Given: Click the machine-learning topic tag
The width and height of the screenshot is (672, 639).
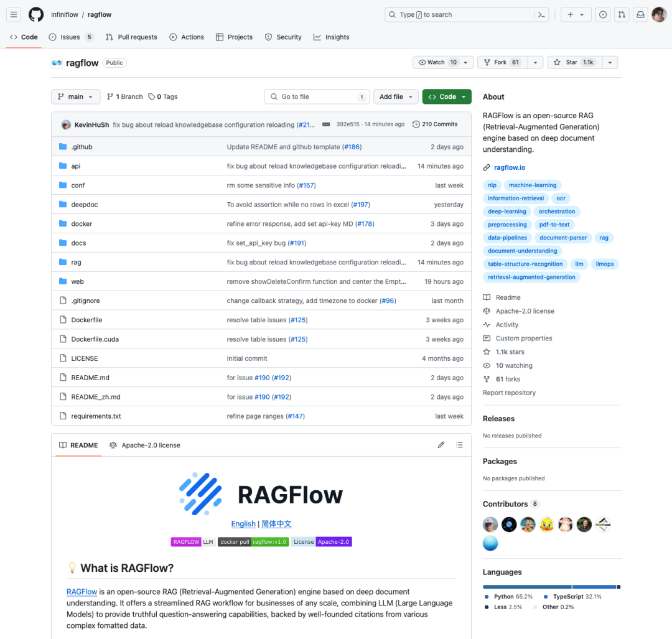Looking at the screenshot, I should point(532,185).
